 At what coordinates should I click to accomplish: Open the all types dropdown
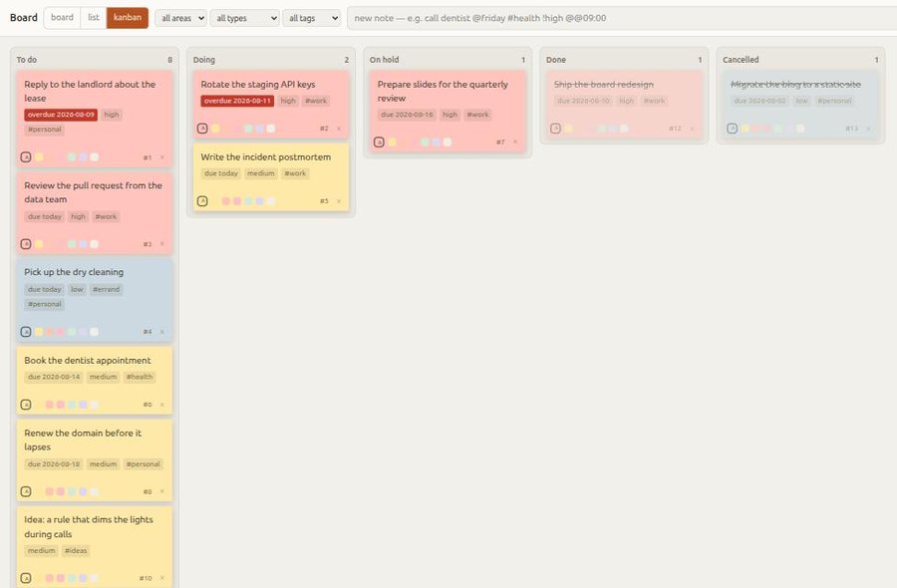click(x=245, y=18)
